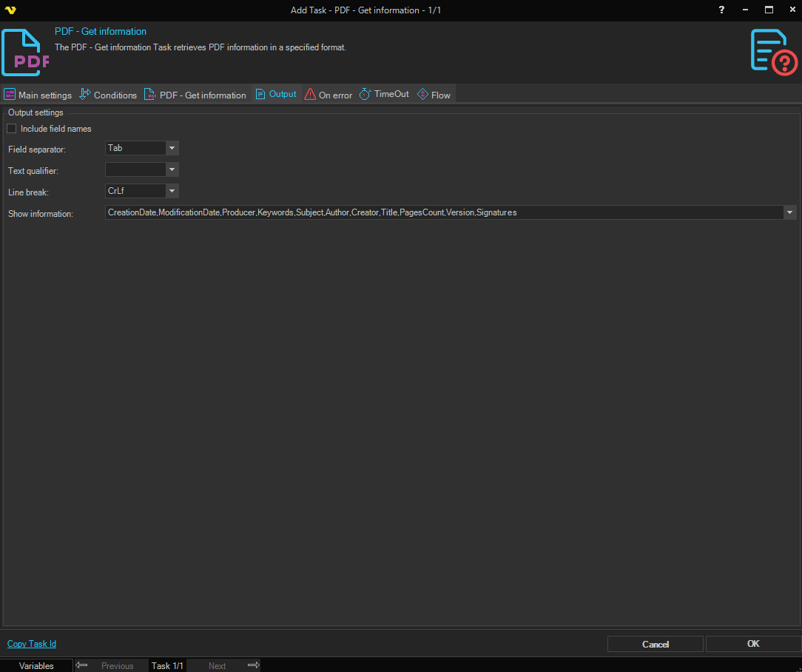Open the Field separator dropdown
Image resolution: width=802 pixels, height=672 pixels.
tap(172, 148)
